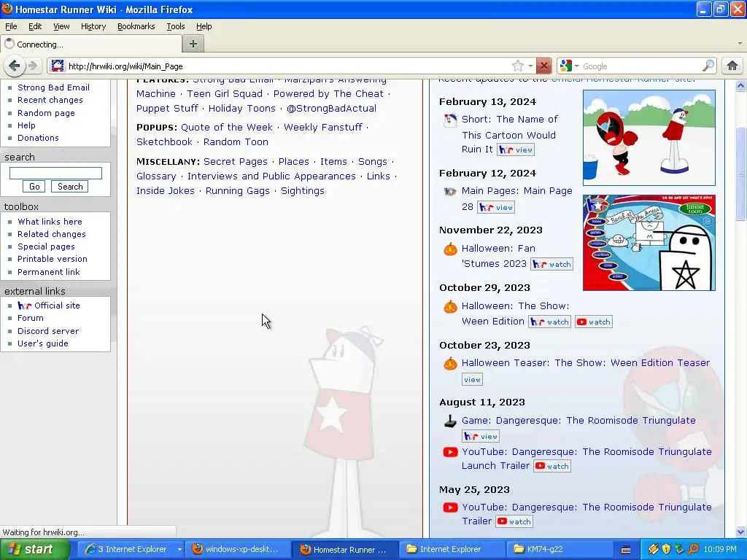Viewport: 747px width, 560px height.
Task: Open the KM74-g22 folder taskbar item
Action: [x=558, y=549]
